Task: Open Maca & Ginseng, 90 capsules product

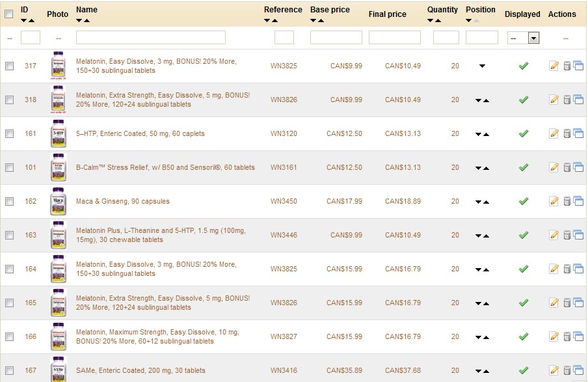Action: tap(123, 201)
